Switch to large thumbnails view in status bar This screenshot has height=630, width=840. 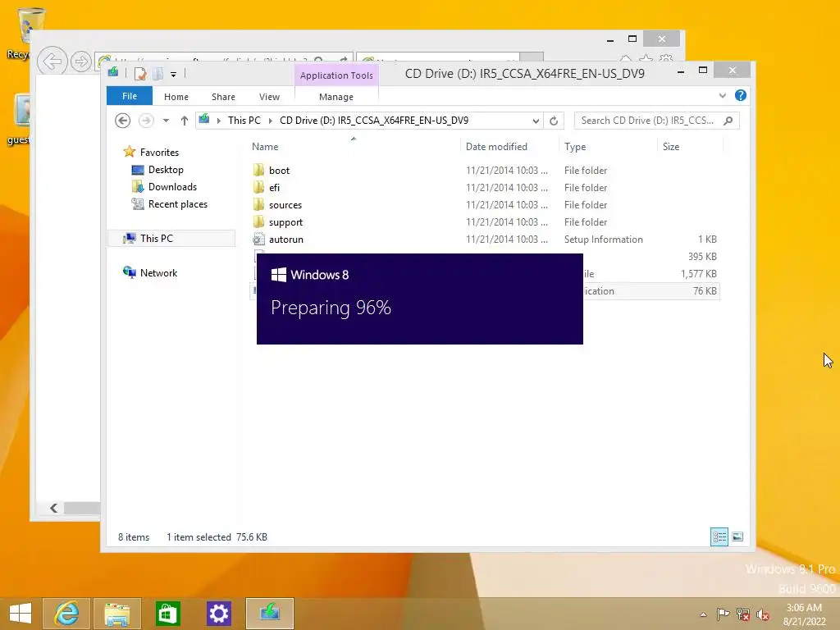[737, 536]
